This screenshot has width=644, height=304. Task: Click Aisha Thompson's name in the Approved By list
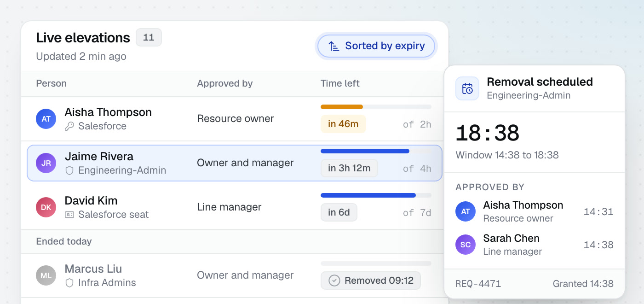[523, 205]
